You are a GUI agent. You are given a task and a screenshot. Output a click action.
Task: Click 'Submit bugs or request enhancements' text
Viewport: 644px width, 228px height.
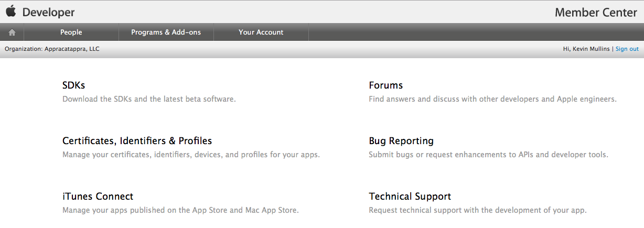point(488,155)
